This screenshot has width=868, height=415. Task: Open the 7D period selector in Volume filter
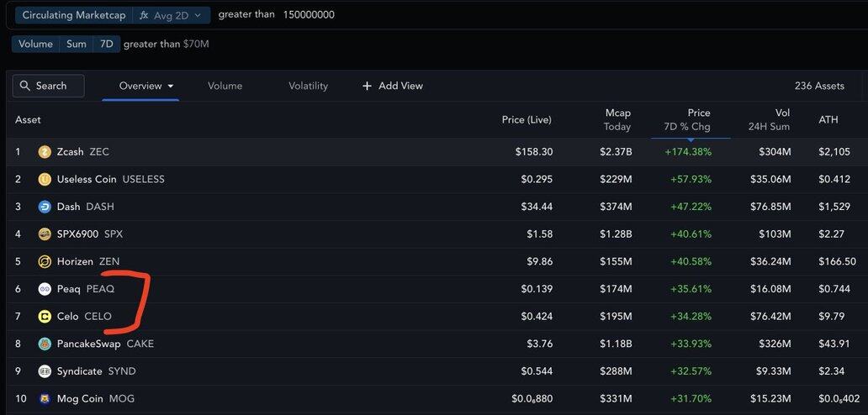106,44
